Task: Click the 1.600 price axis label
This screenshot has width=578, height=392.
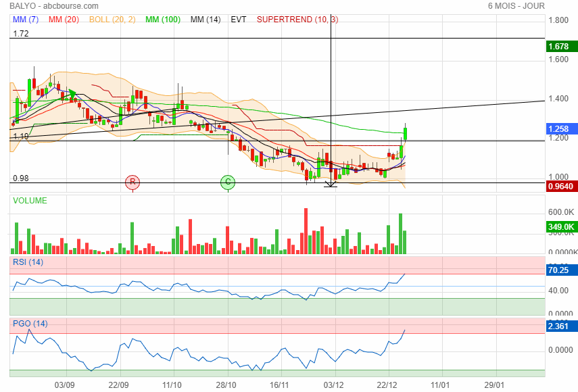Action: tap(558, 59)
